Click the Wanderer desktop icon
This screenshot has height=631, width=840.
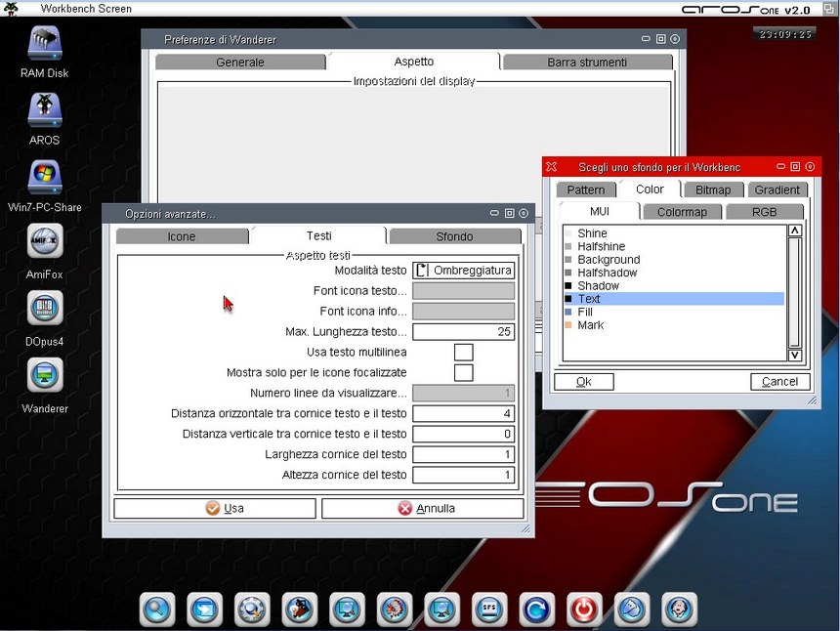tap(44, 376)
